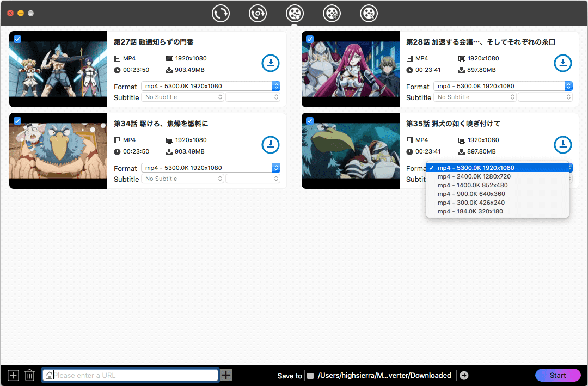The image size is (588, 386).
Task: Click the Start button
Action: pos(558,375)
